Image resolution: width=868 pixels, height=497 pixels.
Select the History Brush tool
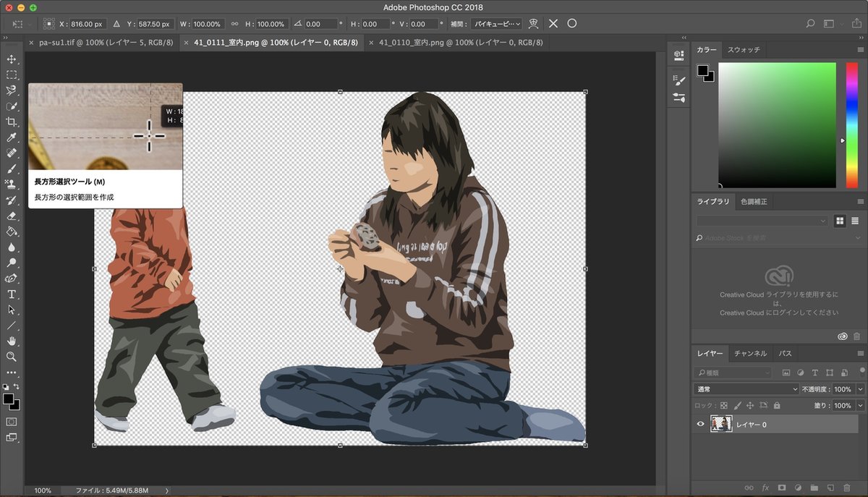12,200
